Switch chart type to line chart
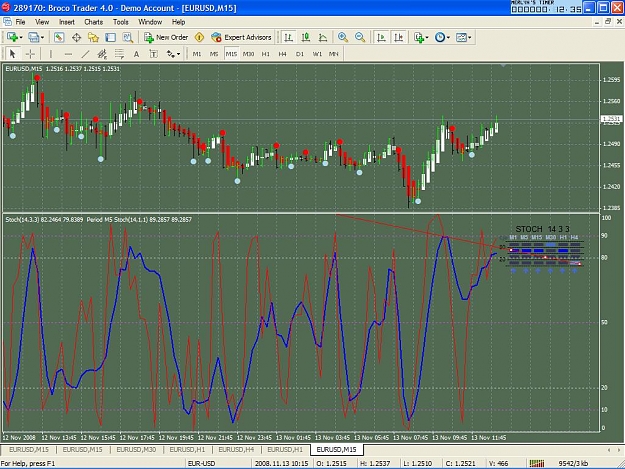The image size is (625, 469). pyautogui.click(x=323, y=37)
